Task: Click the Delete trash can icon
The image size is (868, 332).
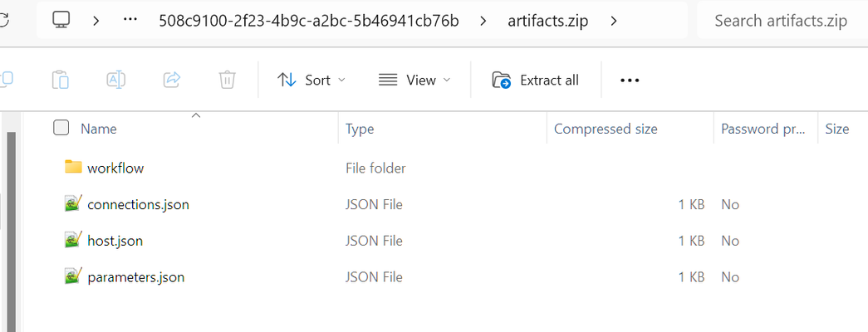Action: coord(227,81)
